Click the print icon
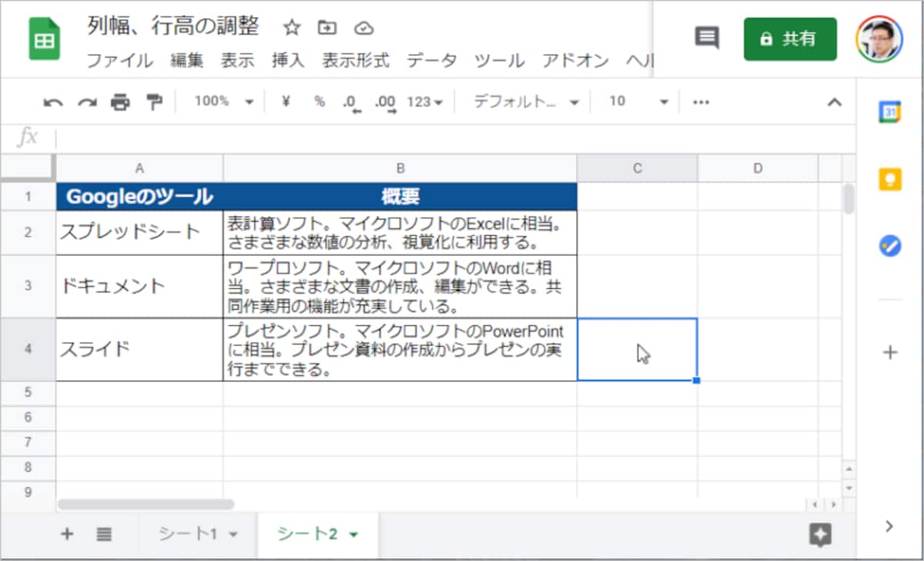 [120, 102]
